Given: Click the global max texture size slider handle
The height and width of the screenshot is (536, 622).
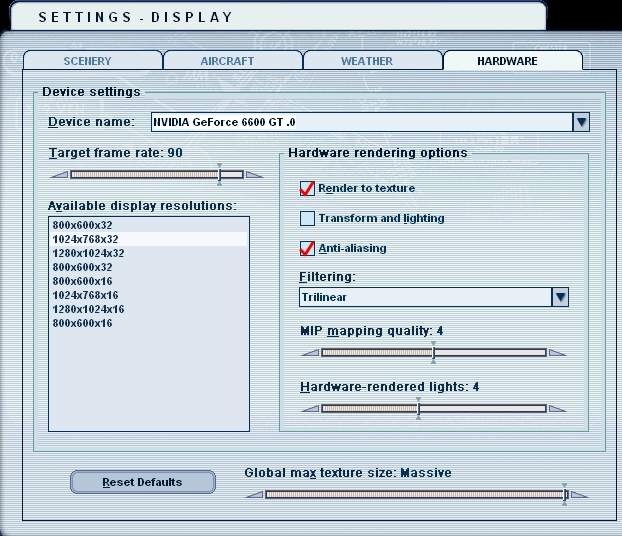Looking at the screenshot, I should pyautogui.click(x=565, y=494).
